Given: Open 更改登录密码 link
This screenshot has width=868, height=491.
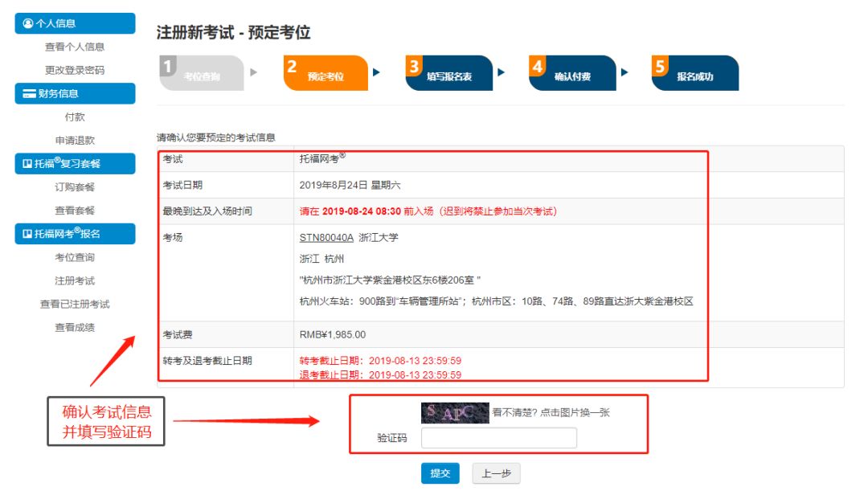Looking at the screenshot, I should (75, 71).
